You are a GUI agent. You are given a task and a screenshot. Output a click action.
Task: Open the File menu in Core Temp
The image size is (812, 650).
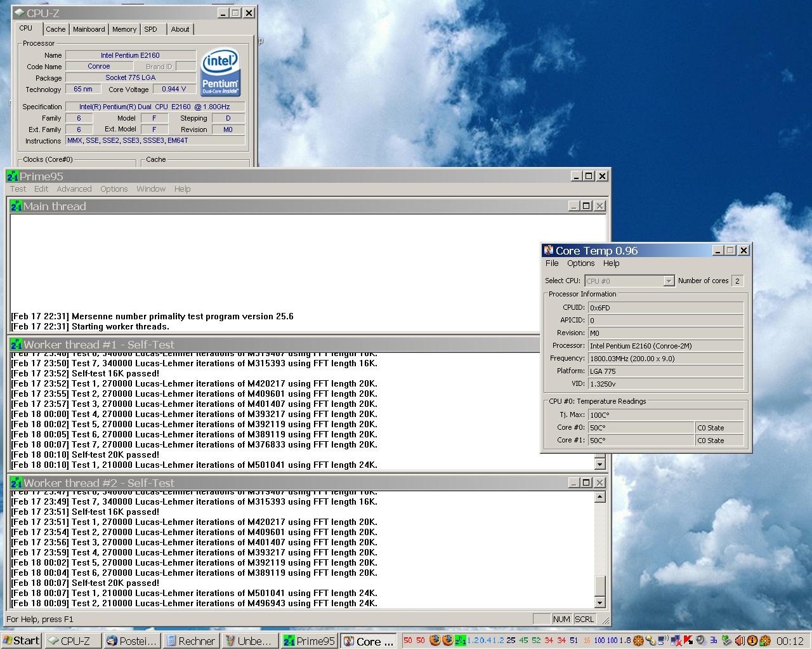coord(552,263)
